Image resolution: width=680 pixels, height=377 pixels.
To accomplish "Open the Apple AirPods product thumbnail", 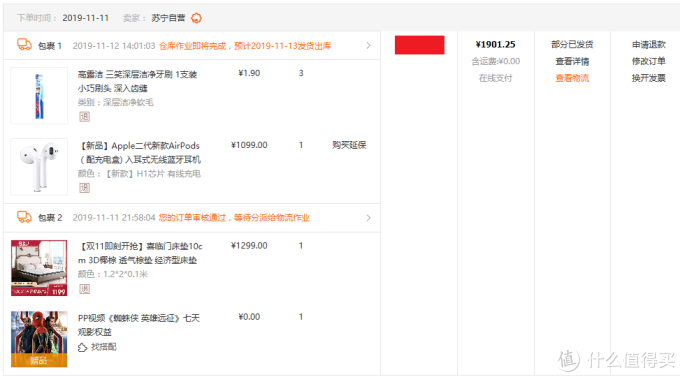I will (39, 167).
